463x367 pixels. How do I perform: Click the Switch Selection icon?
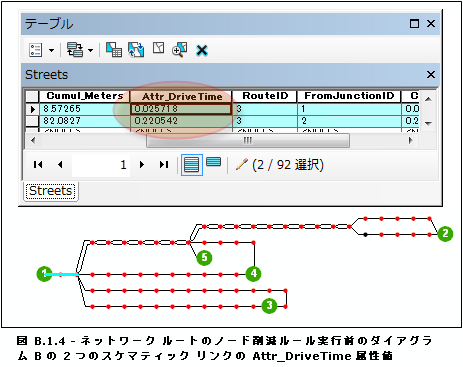[x=136, y=50]
